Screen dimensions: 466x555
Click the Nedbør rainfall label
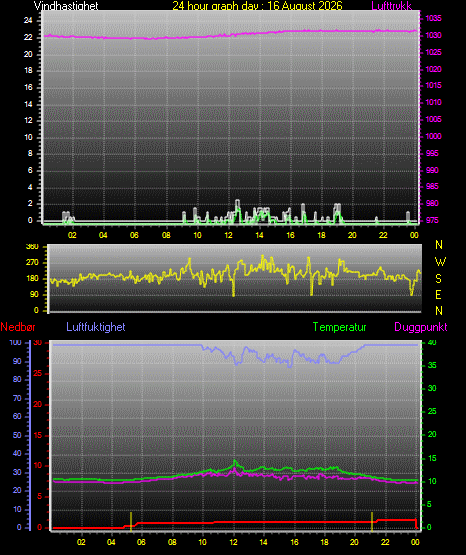(x=18, y=327)
